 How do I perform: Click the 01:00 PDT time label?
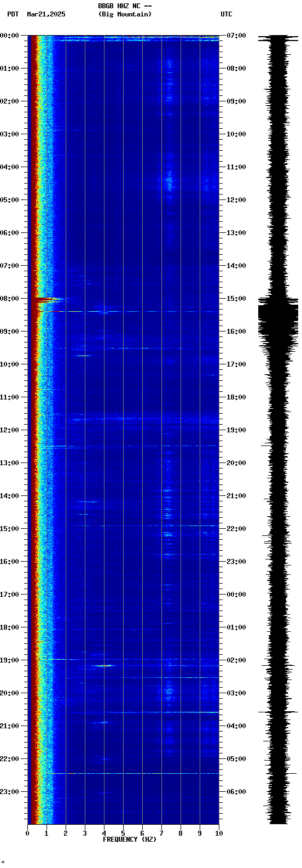click(x=10, y=68)
